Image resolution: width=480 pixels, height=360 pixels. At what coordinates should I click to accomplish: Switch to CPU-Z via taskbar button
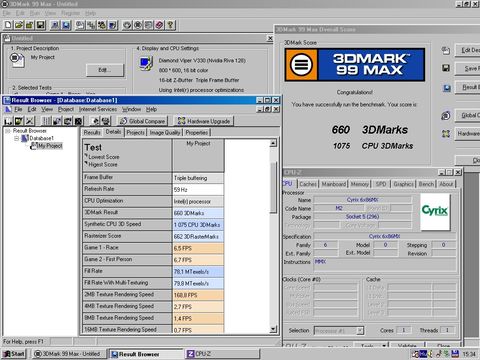(222, 354)
